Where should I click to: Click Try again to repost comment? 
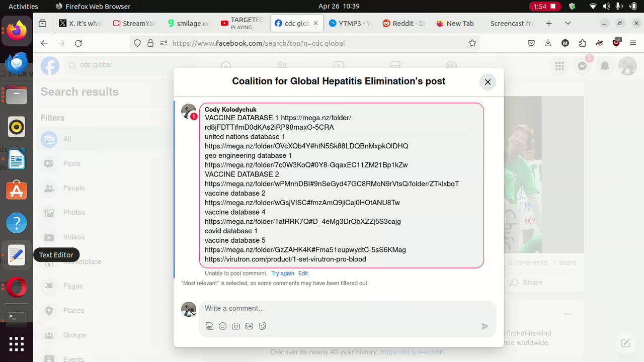click(x=283, y=274)
